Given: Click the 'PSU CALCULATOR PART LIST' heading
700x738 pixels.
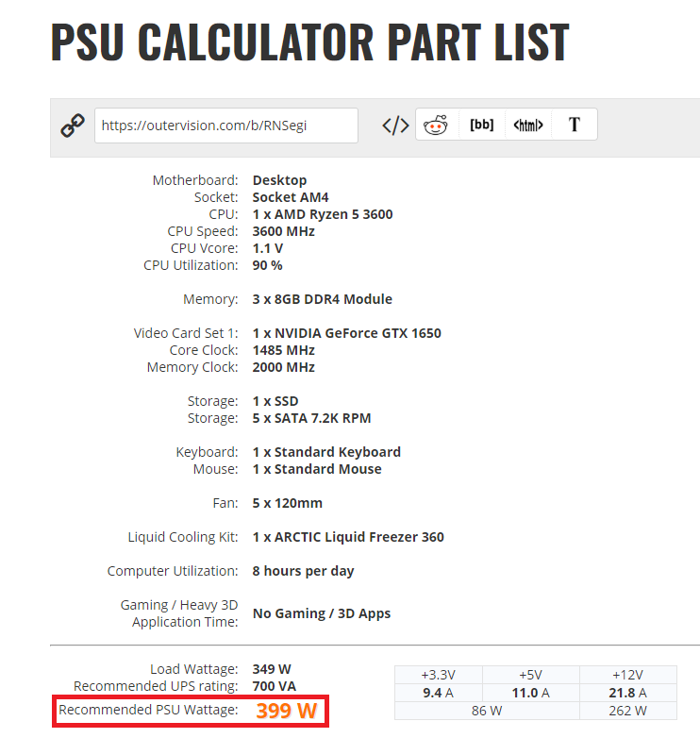Looking at the screenshot, I should (310, 42).
